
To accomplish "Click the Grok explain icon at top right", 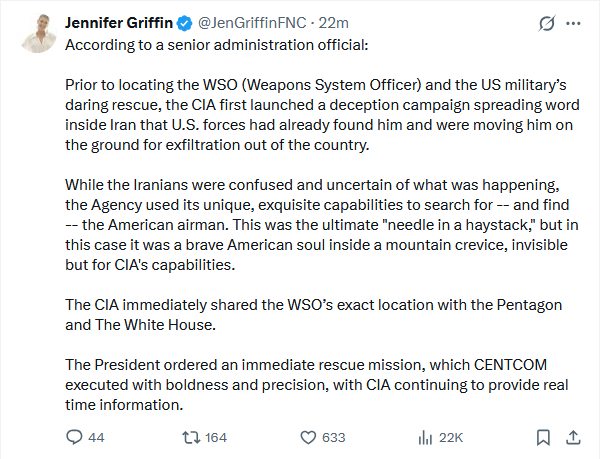I will [547, 24].
